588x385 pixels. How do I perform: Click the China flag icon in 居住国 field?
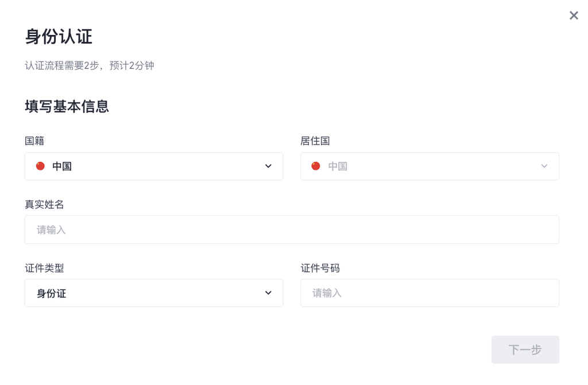316,166
